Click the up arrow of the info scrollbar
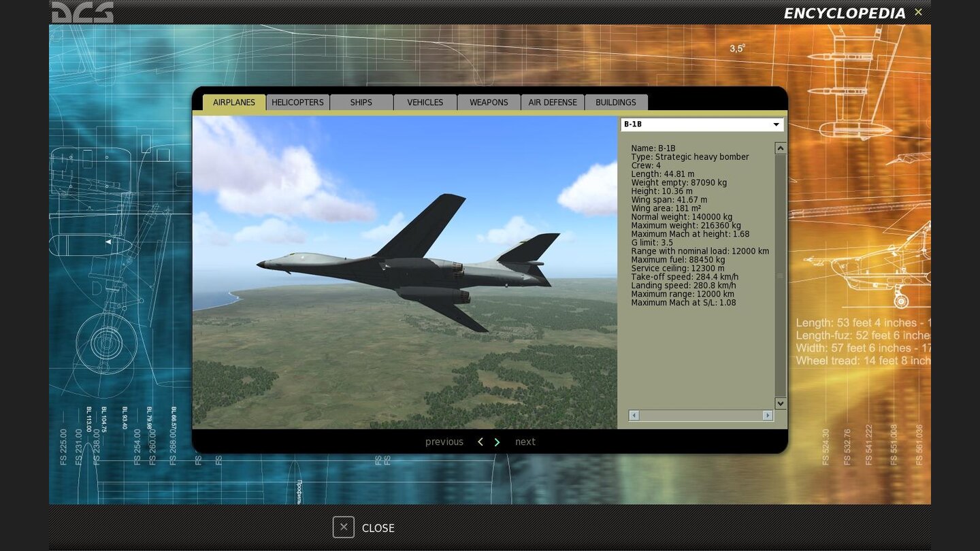This screenshot has height=551, width=980. point(781,148)
